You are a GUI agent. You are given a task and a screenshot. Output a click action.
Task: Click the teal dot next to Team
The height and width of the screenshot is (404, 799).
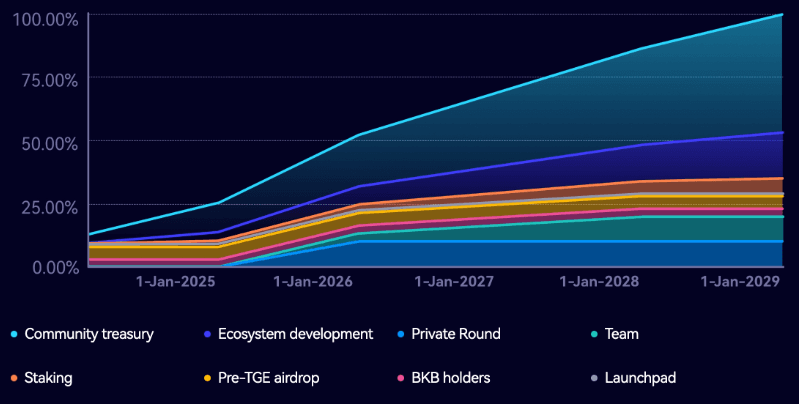(x=594, y=334)
